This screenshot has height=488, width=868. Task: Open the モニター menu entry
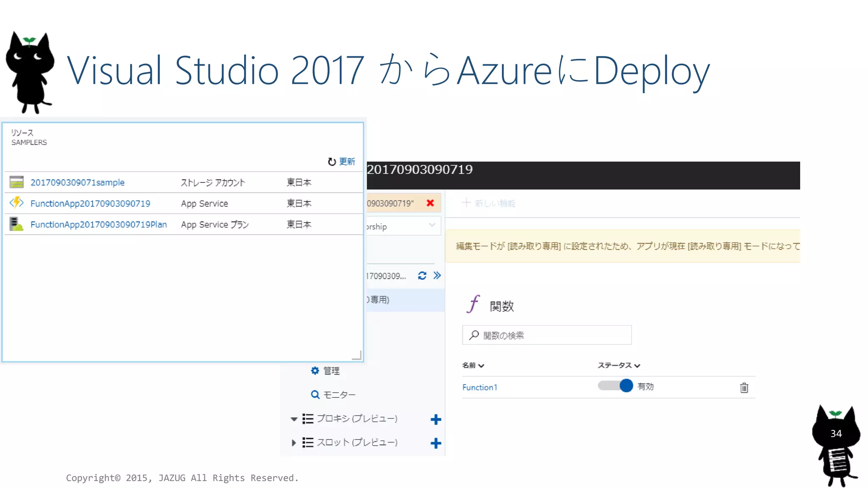point(339,394)
